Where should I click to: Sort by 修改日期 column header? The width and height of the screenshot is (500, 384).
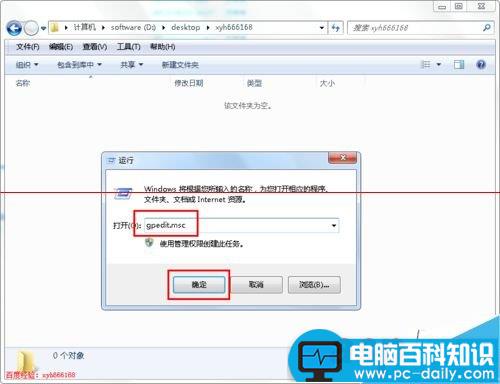189,83
